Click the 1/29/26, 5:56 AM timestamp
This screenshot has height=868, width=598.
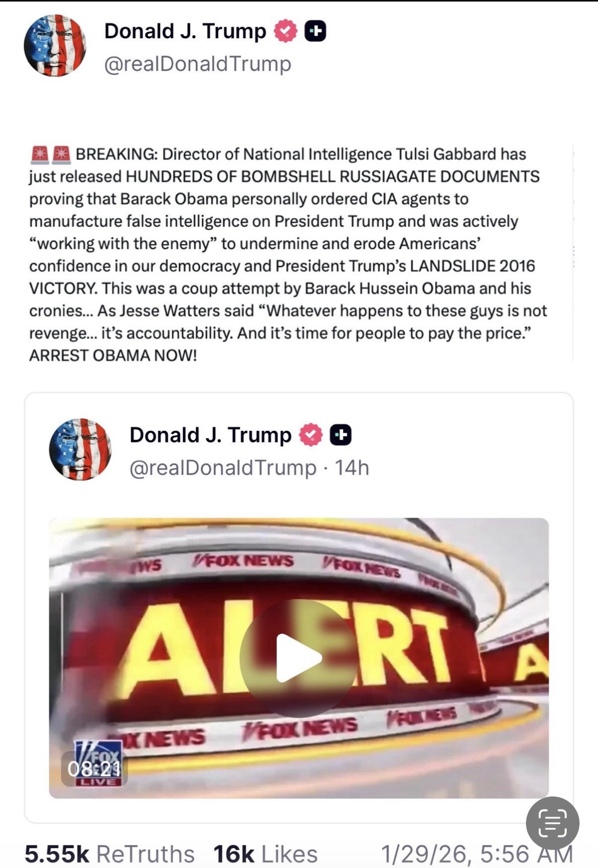click(x=477, y=854)
